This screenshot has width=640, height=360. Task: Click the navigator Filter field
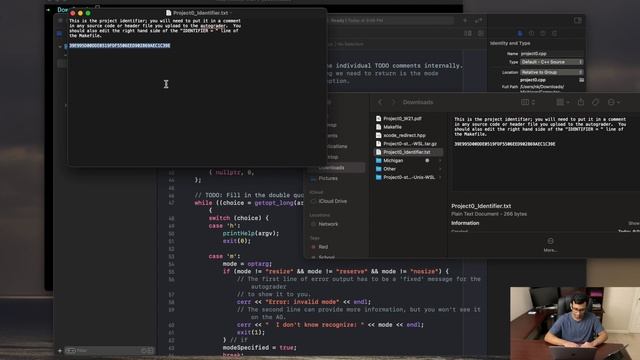pyautogui.click(x=109, y=351)
